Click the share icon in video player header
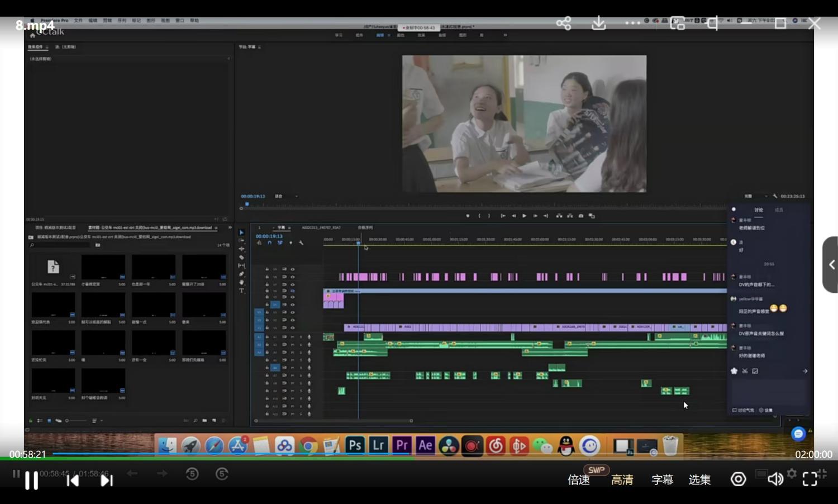 coord(564,23)
